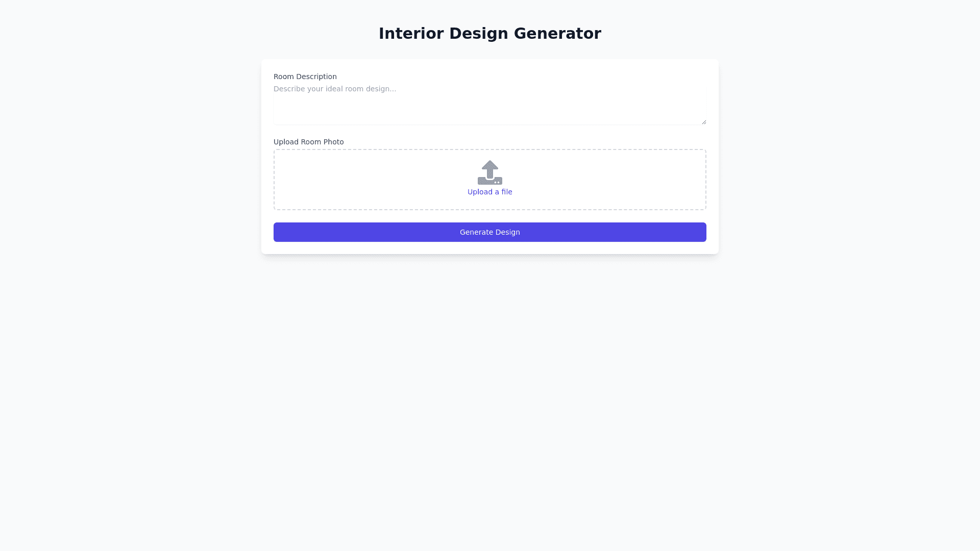Click the Upload a file link
Image resolution: width=980 pixels, height=551 pixels.
click(489, 192)
